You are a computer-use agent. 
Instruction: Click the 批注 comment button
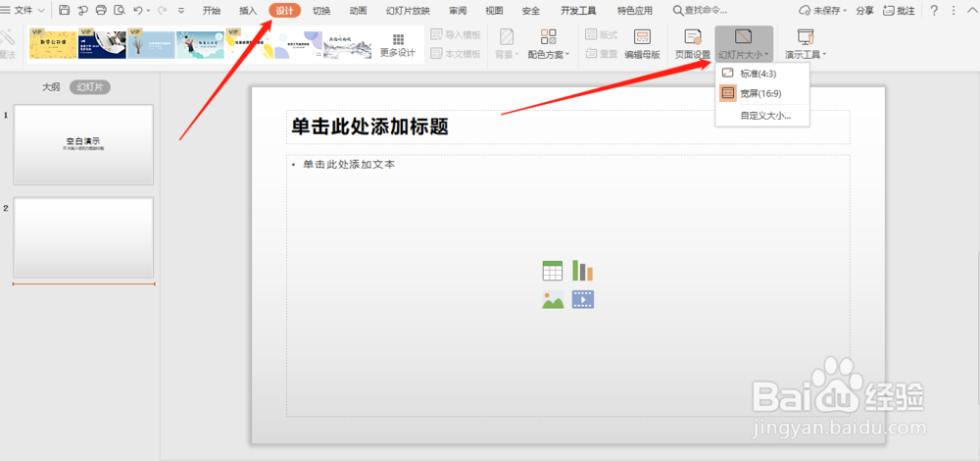pyautogui.click(x=899, y=11)
